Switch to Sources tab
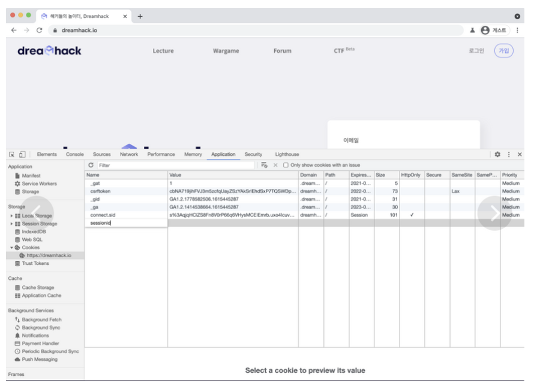This screenshot has width=534, height=392. (102, 155)
